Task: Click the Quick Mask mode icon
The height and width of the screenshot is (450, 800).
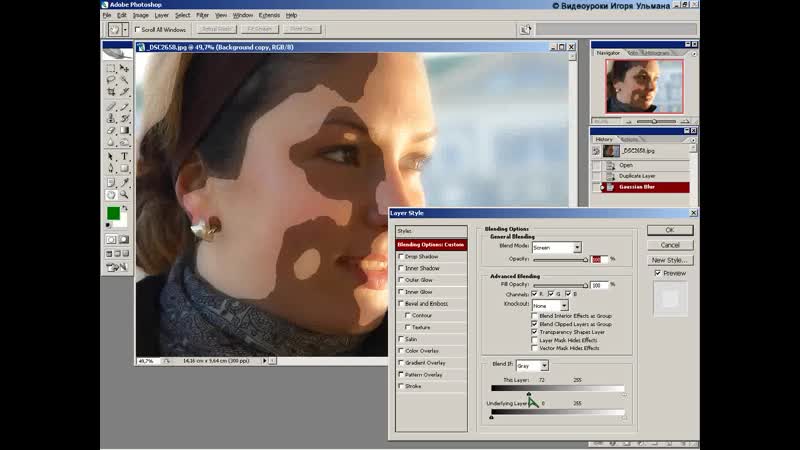Action: 125,239
